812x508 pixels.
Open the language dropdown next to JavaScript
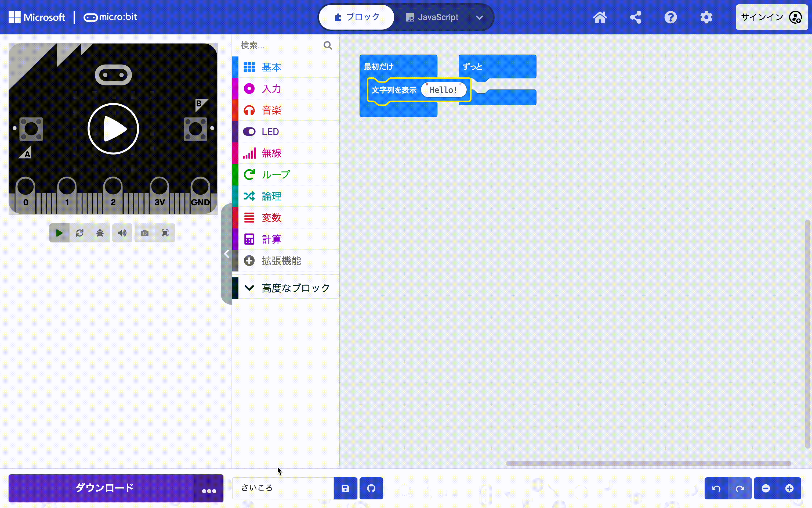pos(480,17)
